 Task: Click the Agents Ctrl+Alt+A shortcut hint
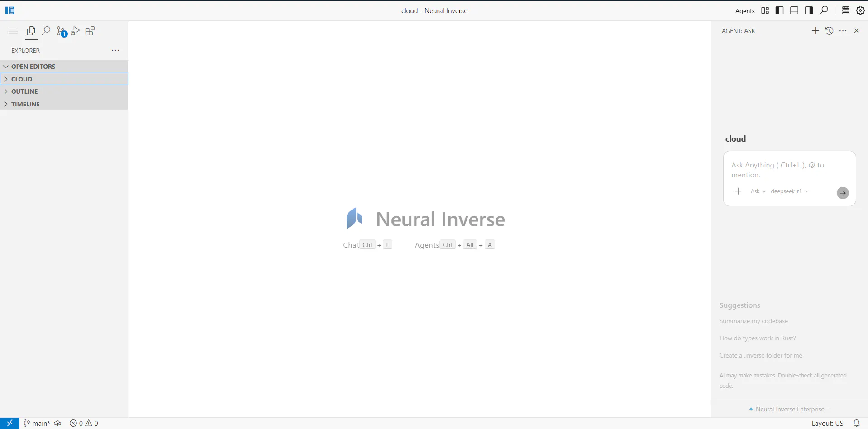[x=455, y=245]
